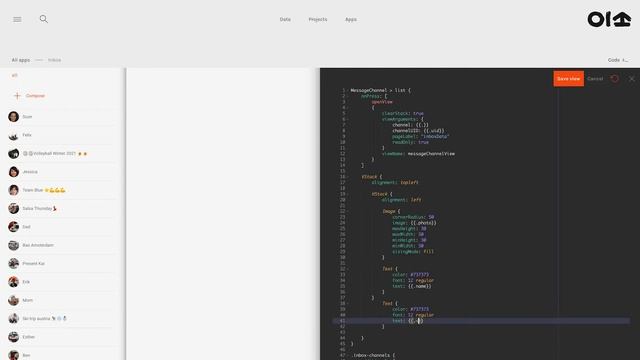Click the highlighted line 41 in editor
640x360 pixels.
[x=481, y=321]
